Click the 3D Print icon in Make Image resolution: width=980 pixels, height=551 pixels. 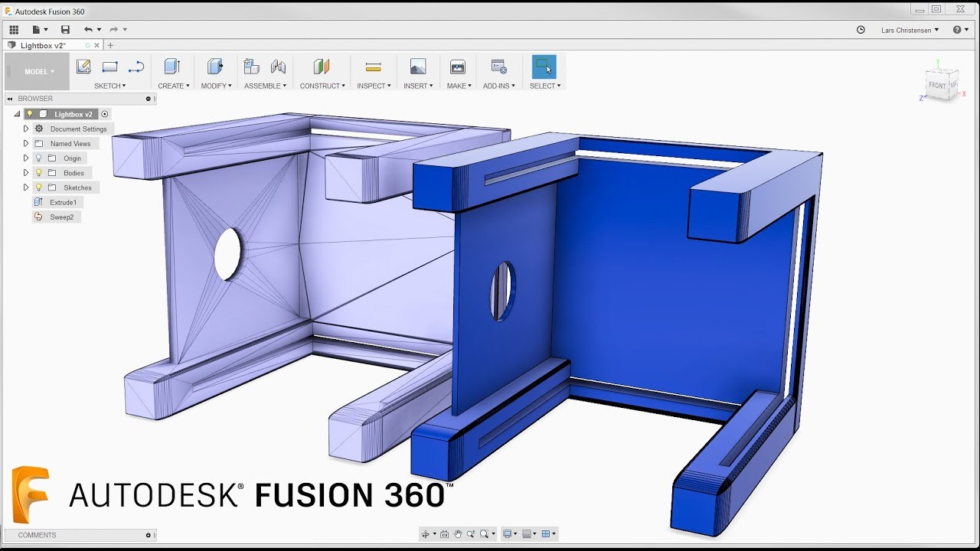click(x=458, y=67)
